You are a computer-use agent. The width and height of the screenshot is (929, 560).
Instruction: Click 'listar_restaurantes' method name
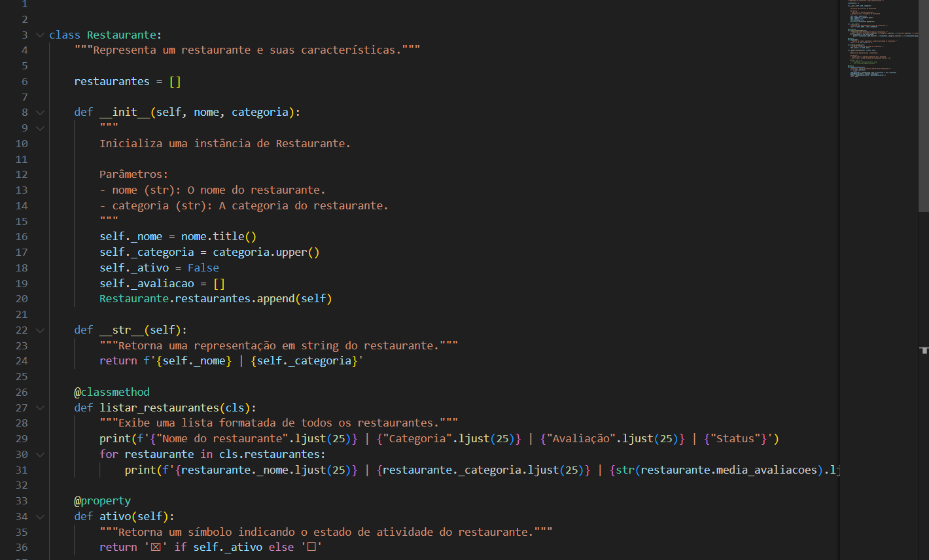(x=159, y=408)
